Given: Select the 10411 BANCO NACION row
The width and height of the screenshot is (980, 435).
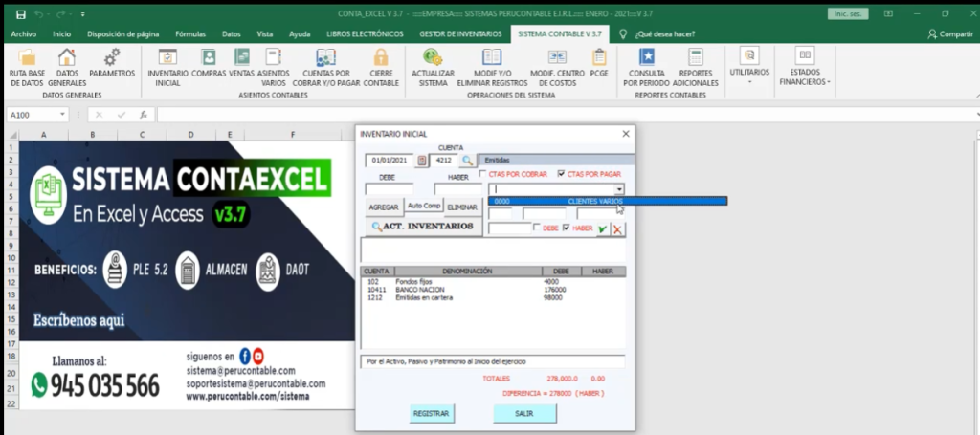Looking at the screenshot, I should tap(493, 290).
